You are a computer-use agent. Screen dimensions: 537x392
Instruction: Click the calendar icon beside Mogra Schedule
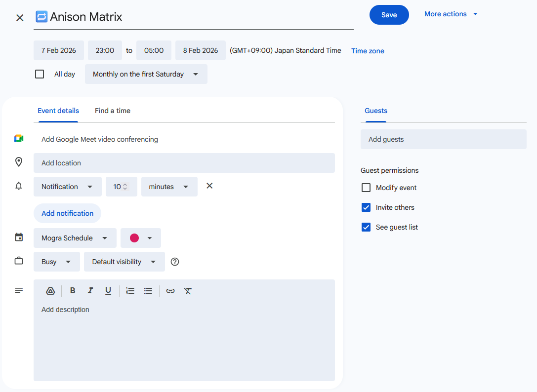click(x=19, y=237)
